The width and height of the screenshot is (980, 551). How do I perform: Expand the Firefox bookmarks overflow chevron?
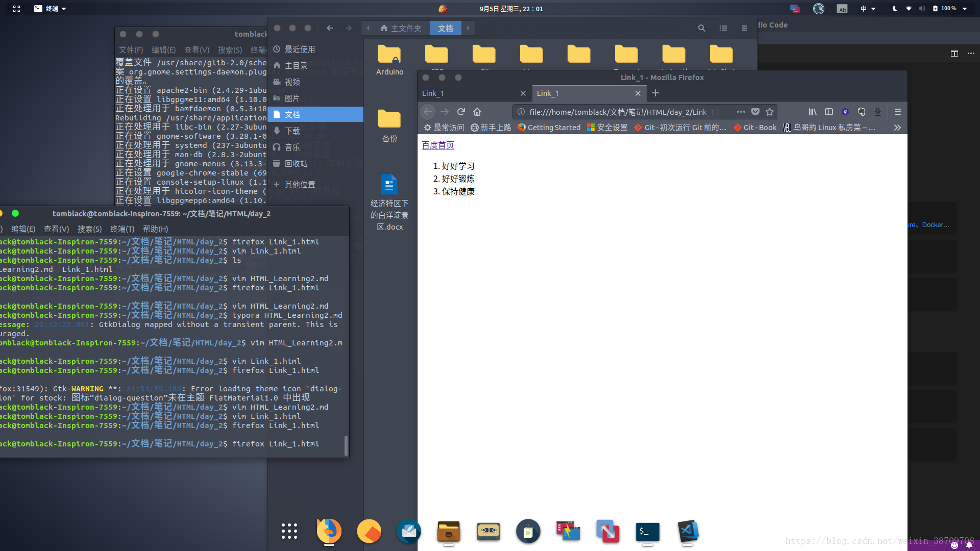point(897,128)
